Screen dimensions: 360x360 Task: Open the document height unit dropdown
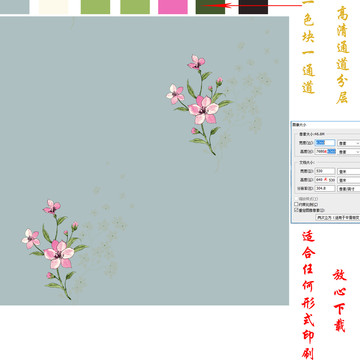349,180
